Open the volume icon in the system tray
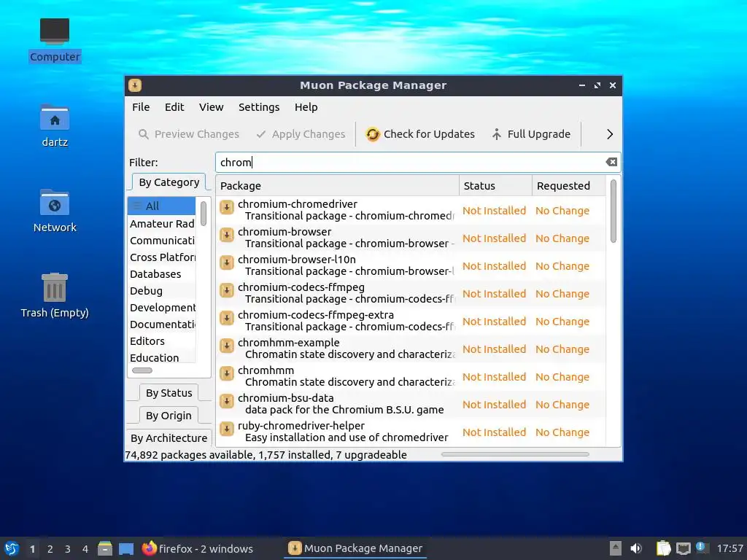 (636, 548)
